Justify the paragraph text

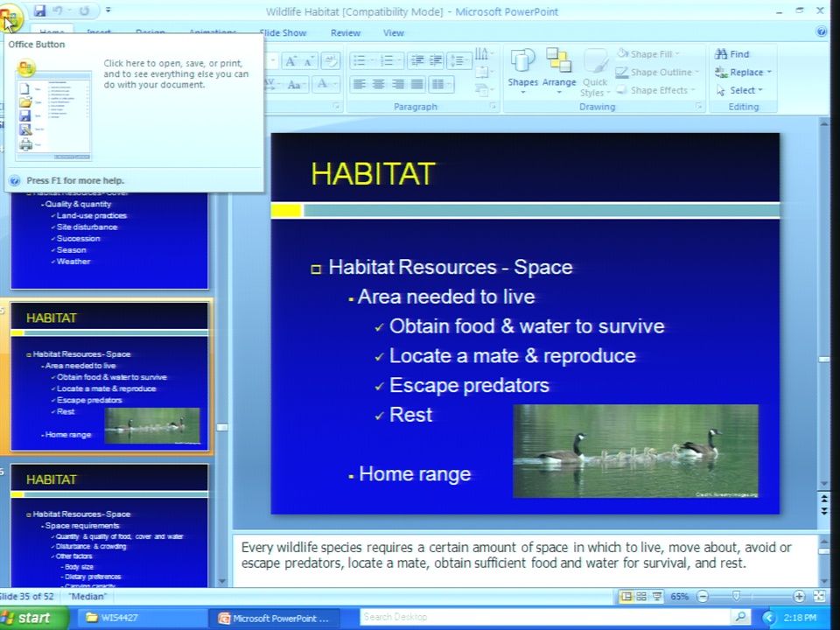pyautogui.click(x=416, y=84)
